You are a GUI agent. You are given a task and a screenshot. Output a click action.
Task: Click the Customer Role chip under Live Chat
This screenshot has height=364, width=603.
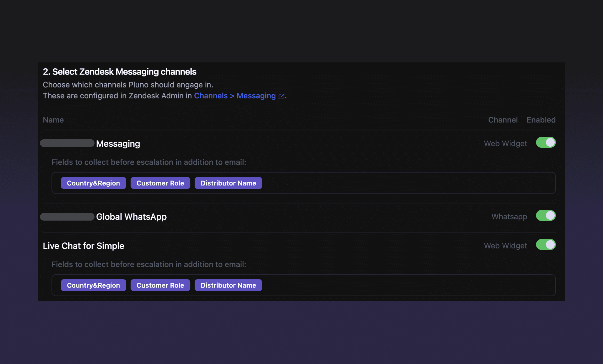(160, 285)
